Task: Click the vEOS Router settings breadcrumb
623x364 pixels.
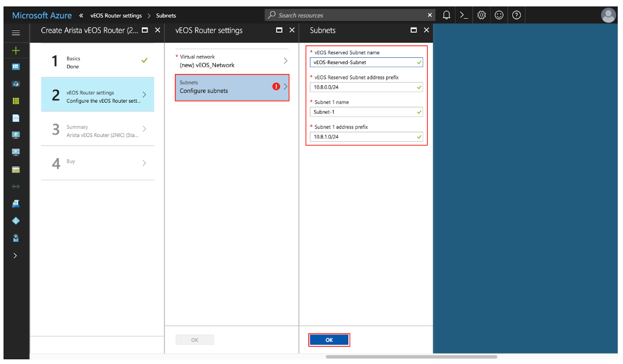Action: [x=116, y=16]
